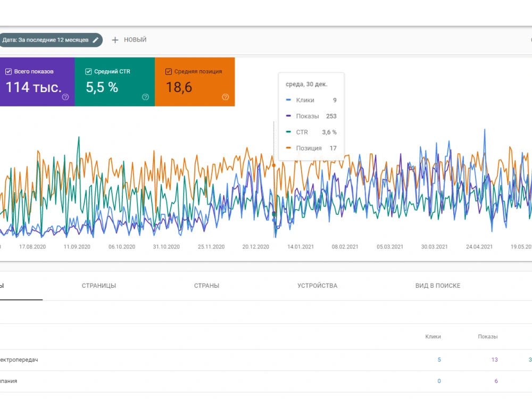
Task: Click the impressions value 13 in first row
Action: point(494,360)
